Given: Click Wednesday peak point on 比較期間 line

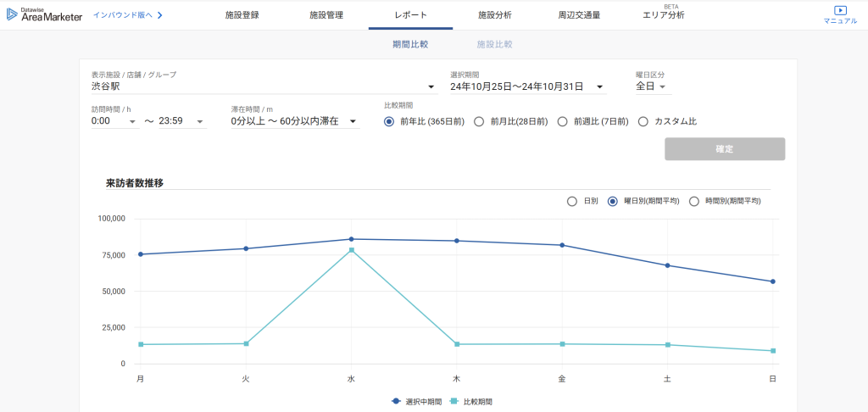Looking at the screenshot, I should click(351, 250).
